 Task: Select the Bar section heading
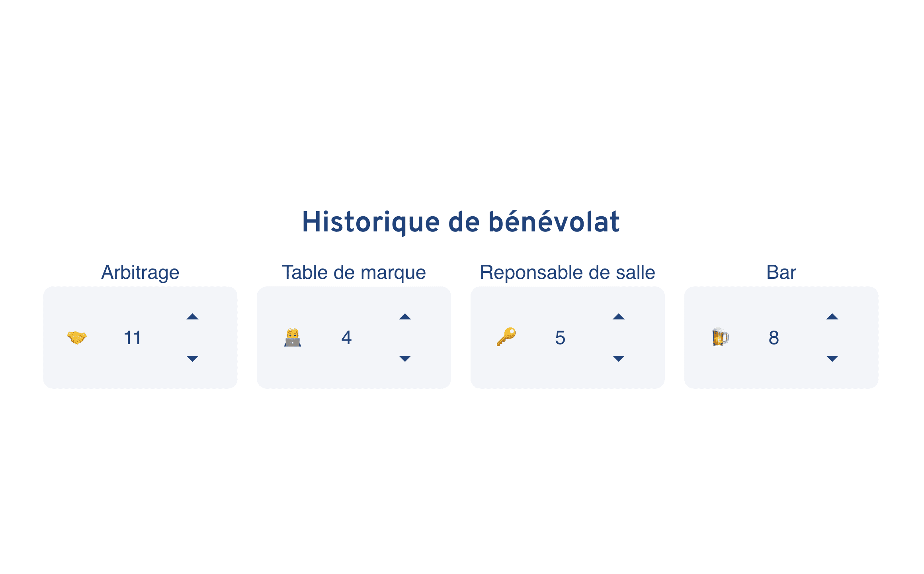(780, 272)
